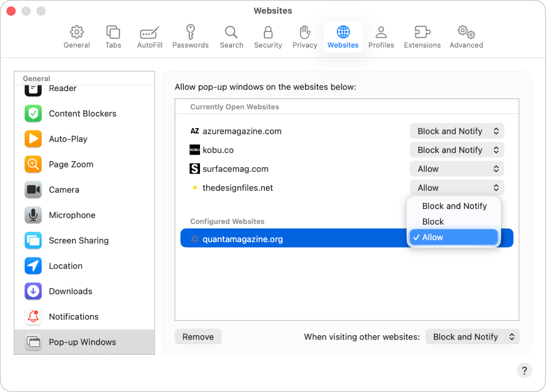Select the quantamagazine.org row
547x392 pixels.
click(x=286, y=238)
